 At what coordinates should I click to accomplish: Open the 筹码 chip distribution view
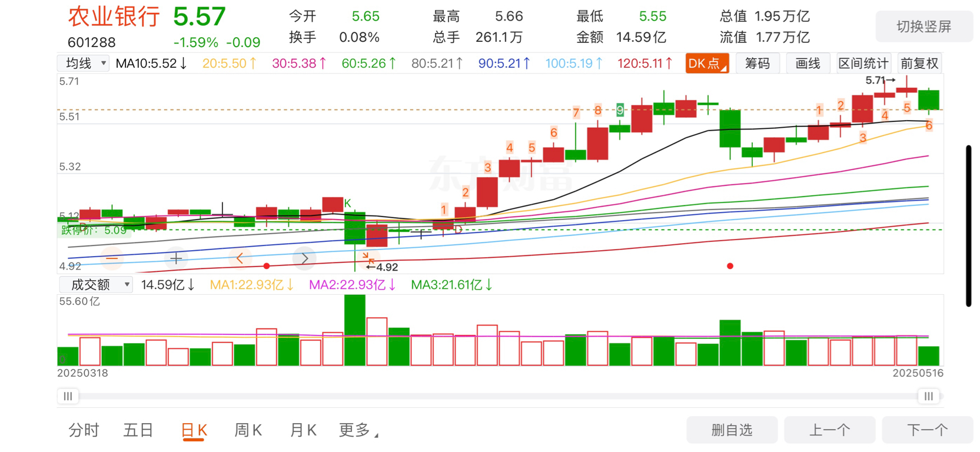758,64
